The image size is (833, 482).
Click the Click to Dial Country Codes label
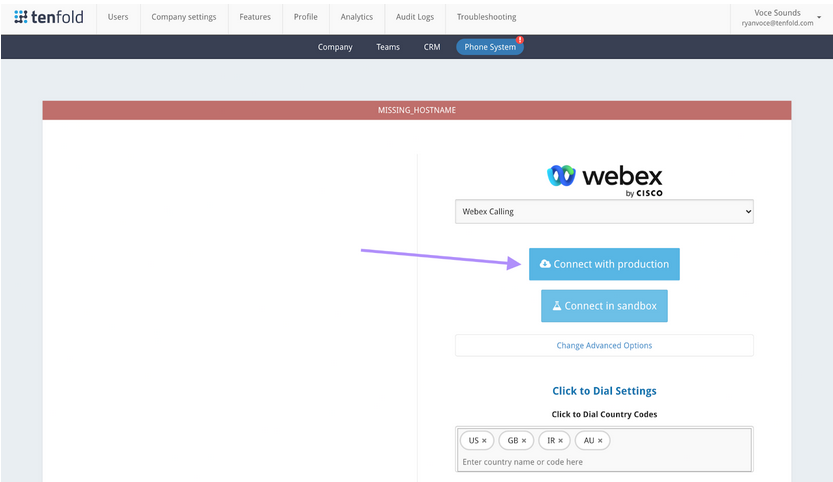click(x=604, y=414)
